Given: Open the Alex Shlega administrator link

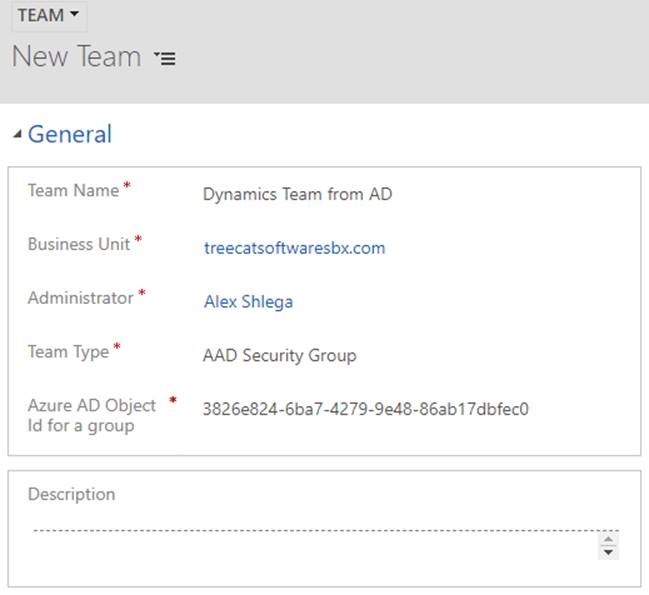Looking at the screenshot, I should pyautogui.click(x=248, y=302).
